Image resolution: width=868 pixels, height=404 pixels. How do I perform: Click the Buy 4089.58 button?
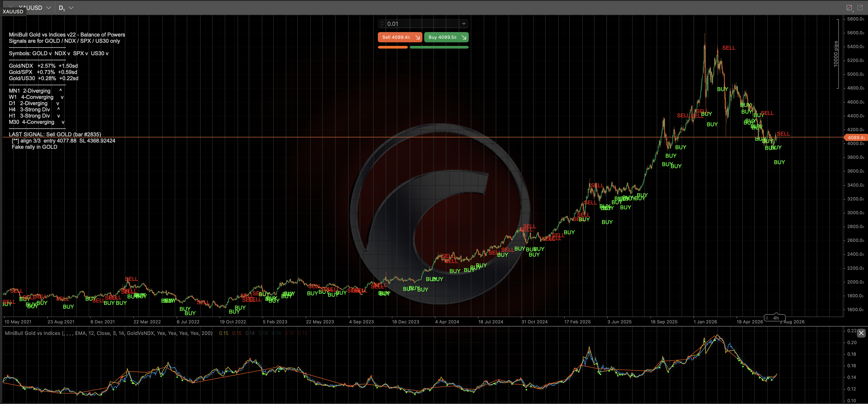pyautogui.click(x=446, y=37)
